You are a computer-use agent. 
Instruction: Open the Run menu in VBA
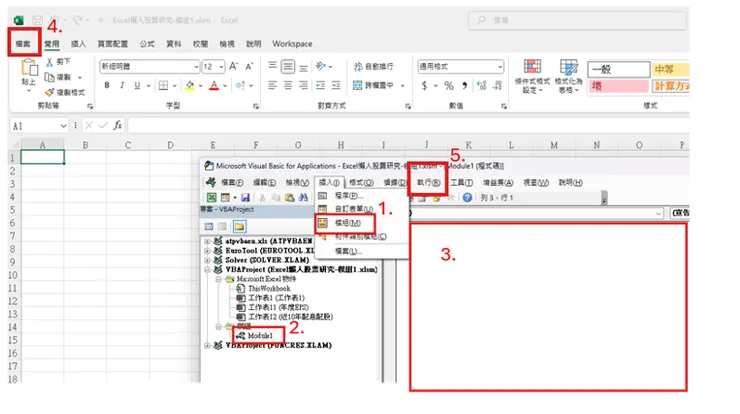click(428, 182)
